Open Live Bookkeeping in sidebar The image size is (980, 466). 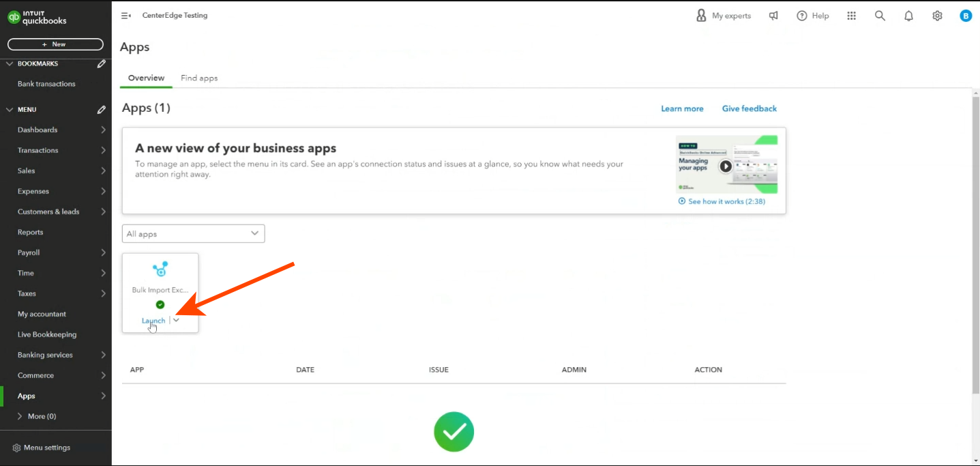[47, 334]
